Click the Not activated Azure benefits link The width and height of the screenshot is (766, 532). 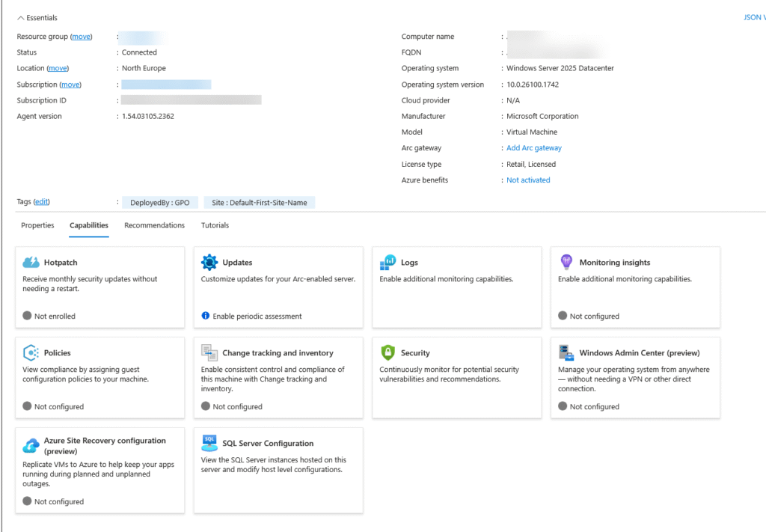pyautogui.click(x=528, y=180)
